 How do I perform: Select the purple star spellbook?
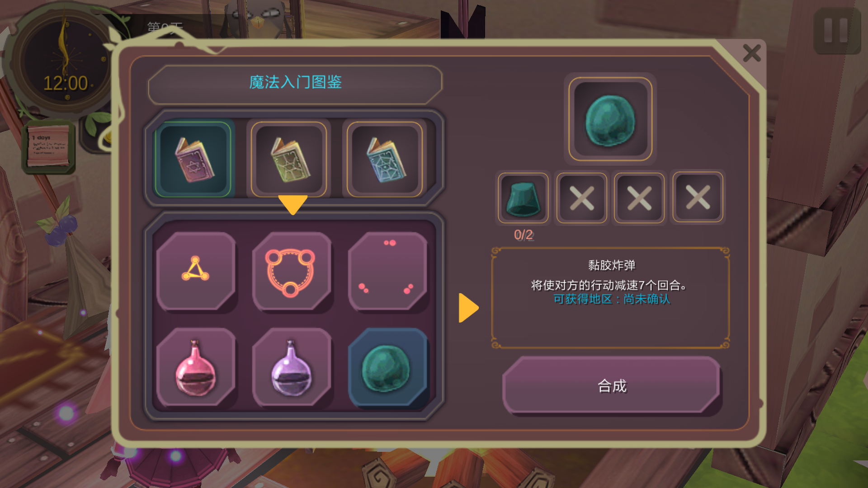[193, 160]
